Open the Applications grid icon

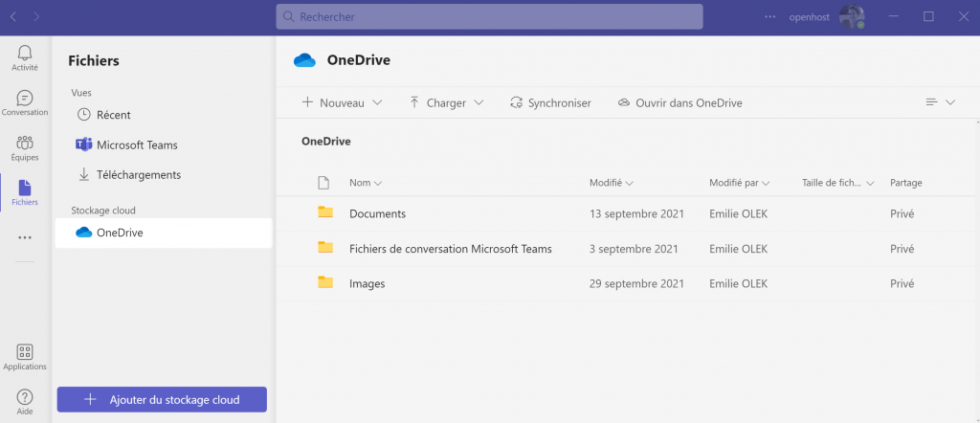click(x=25, y=352)
